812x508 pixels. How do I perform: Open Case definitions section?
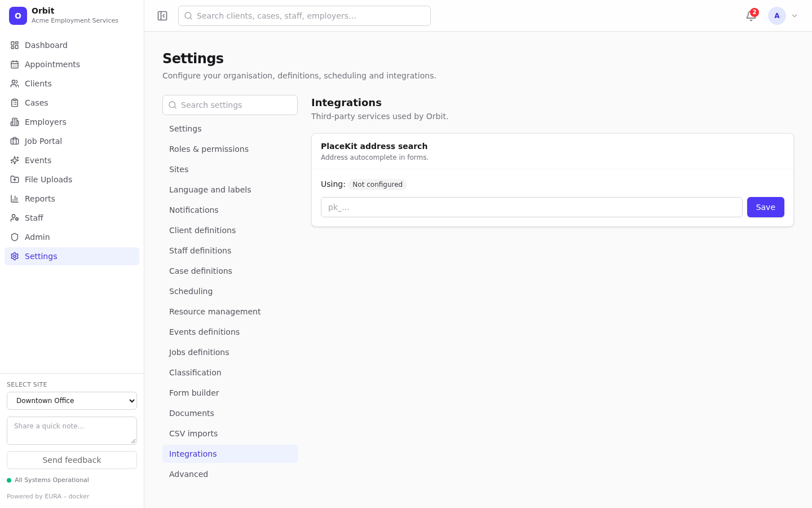pos(230,271)
